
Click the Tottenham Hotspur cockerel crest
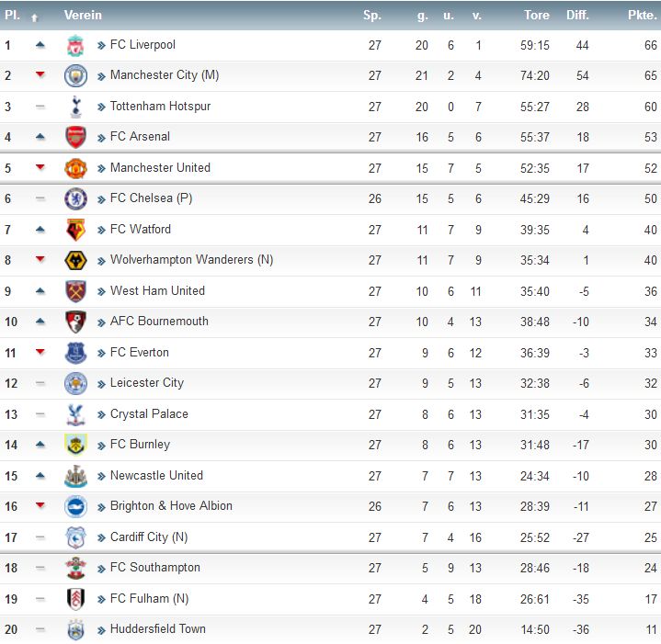[76, 107]
